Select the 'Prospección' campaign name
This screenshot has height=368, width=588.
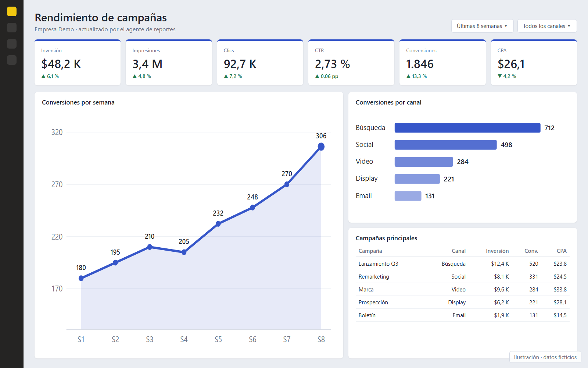point(373,302)
